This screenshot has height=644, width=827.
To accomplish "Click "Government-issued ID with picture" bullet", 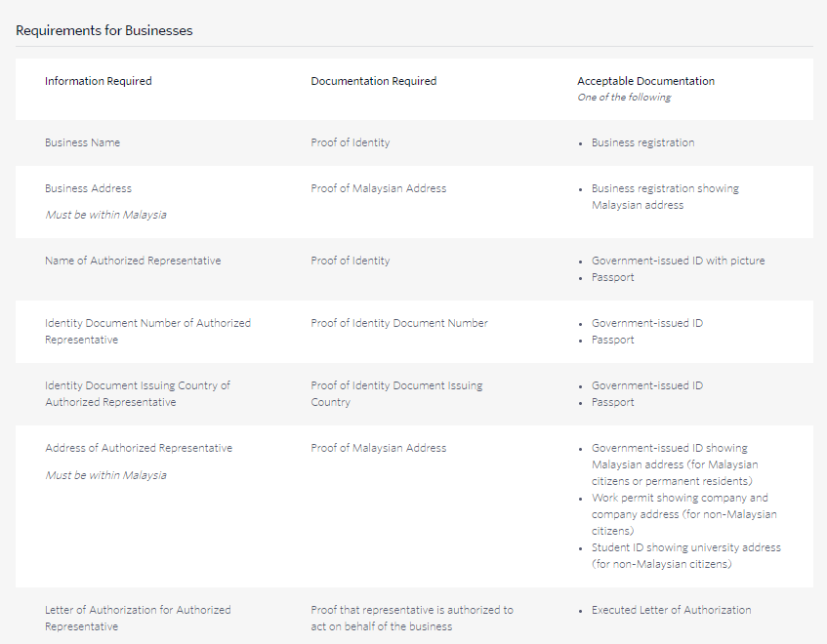I will point(678,261).
